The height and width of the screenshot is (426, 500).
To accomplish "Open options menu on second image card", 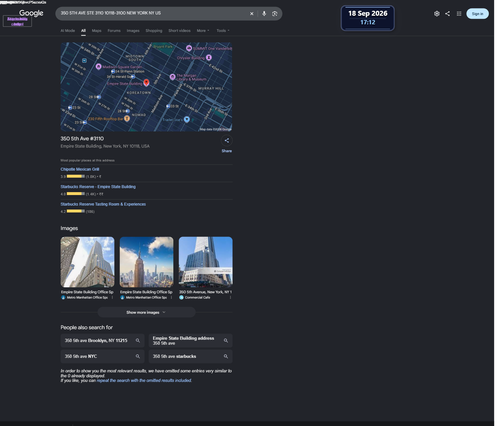I will click(x=171, y=297).
